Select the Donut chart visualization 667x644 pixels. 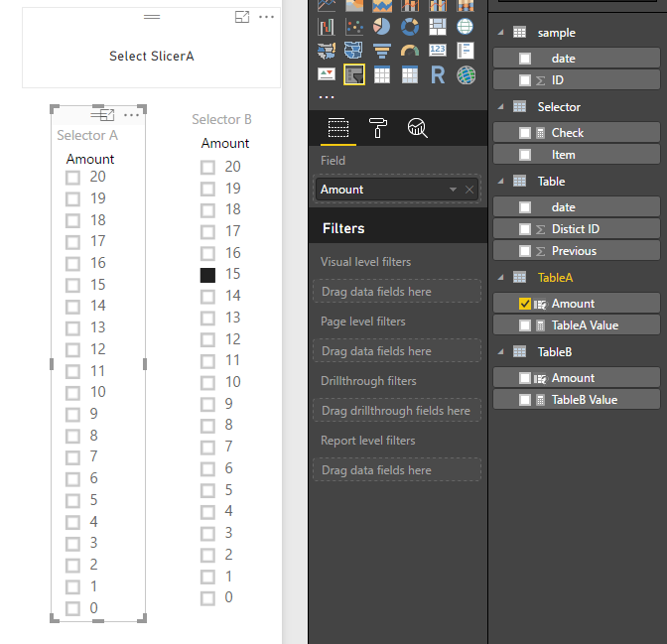point(410,27)
